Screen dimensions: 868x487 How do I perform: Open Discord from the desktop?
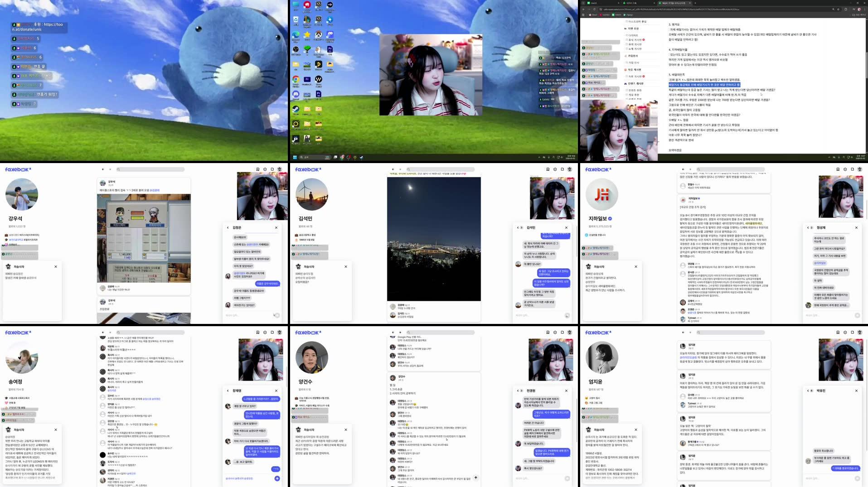click(x=295, y=94)
